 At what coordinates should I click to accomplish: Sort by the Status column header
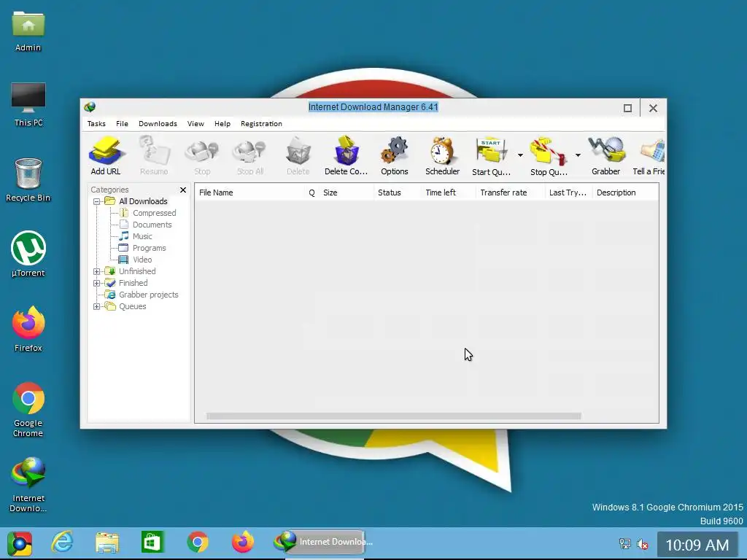click(398, 192)
